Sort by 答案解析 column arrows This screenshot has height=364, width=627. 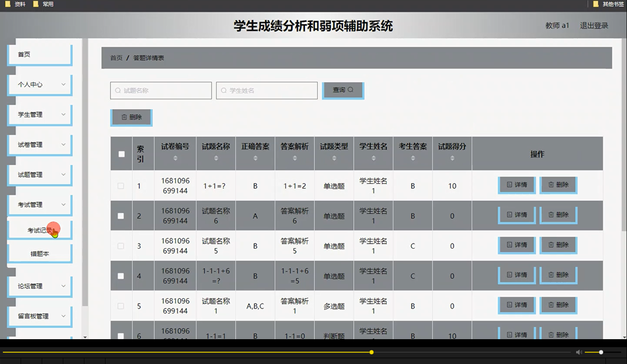[x=294, y=158]
